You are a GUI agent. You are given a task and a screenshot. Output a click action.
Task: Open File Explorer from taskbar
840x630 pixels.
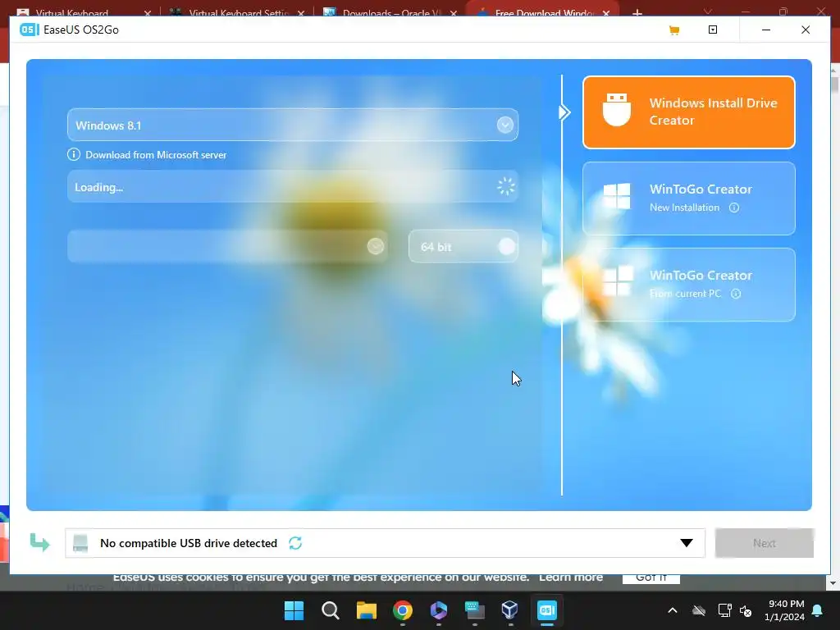367,610
